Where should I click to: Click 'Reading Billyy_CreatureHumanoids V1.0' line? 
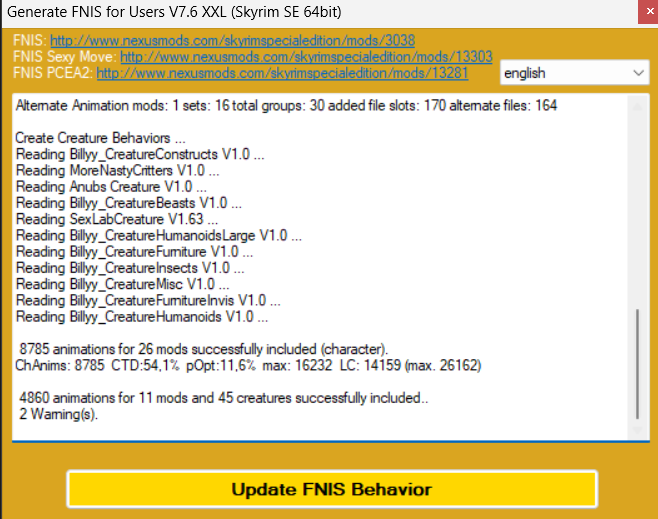point(141,317)
